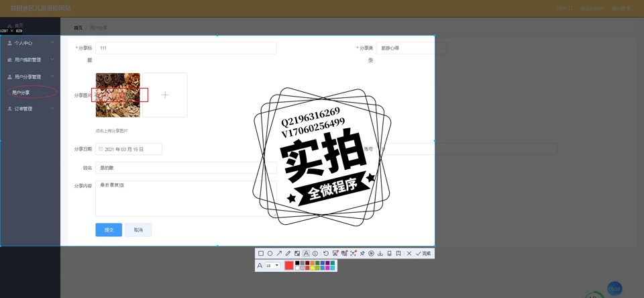The height and width of the screenshot is (298, 644).
Task: Expand the 订单管理 sidebar menu
Action: coord(30,109)
